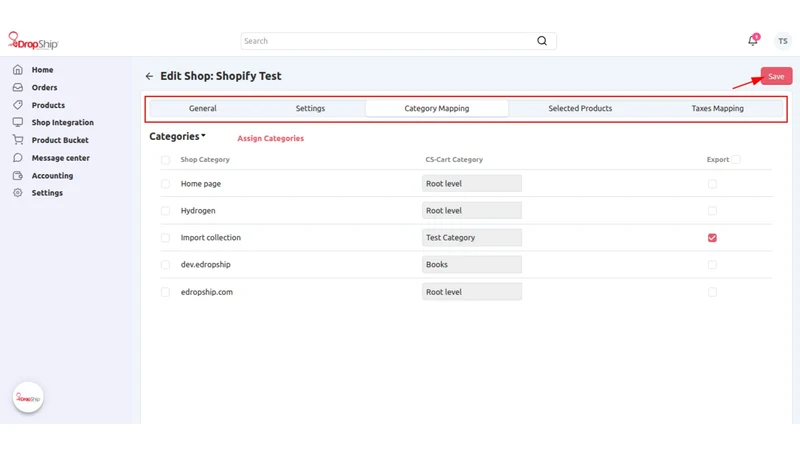The width and height of the screenshot is (800, 450).
Task: Enable Export for dev.edropship
Action: point(712,265)
